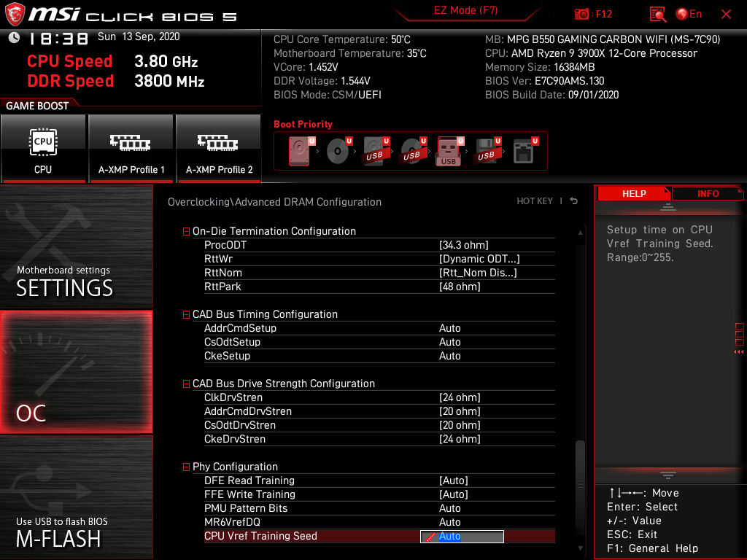The image size is (747, 560).
Task: Click the help panel bottom collapse handle
Action: tap(668, 475)
